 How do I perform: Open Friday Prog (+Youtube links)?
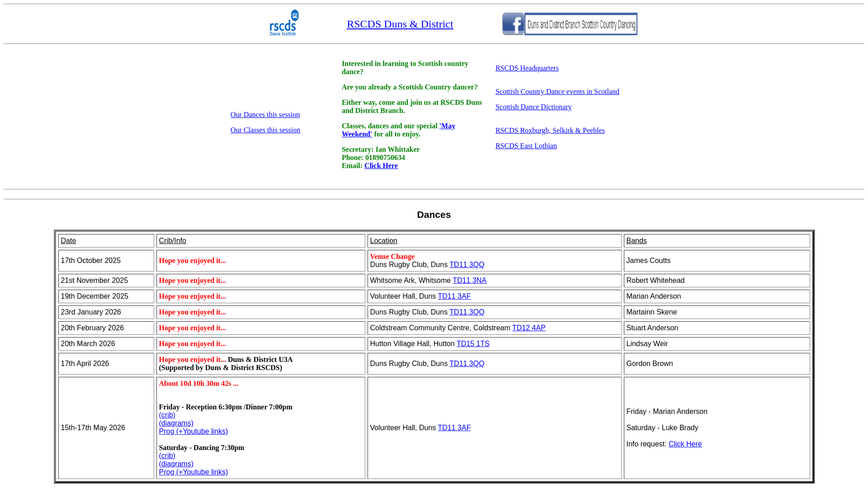193,432
